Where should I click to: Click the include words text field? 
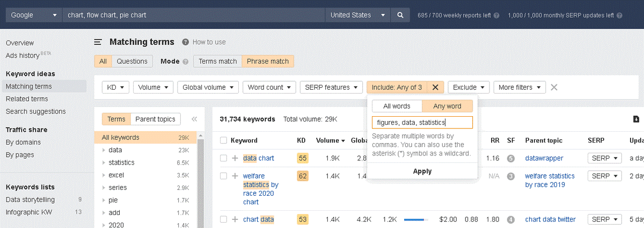(422, 123)
